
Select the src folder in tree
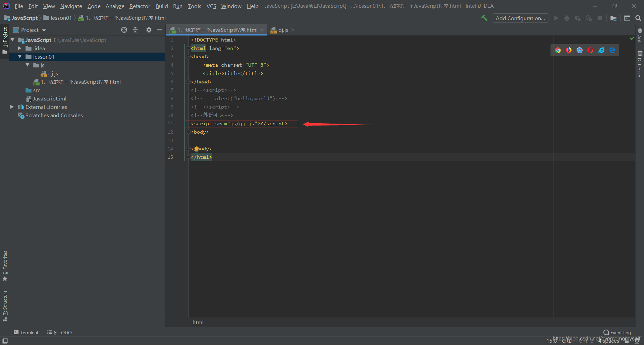point(33,90)
